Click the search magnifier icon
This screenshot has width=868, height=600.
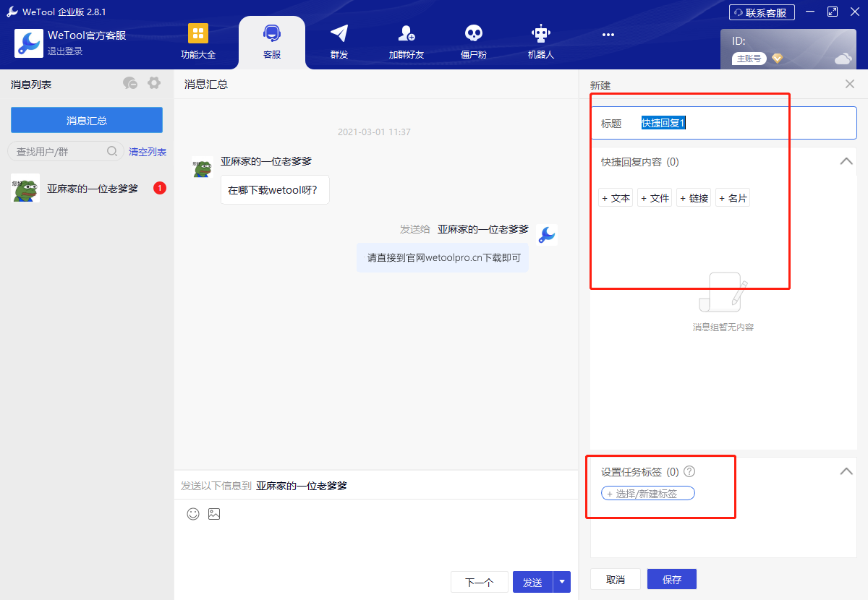[x=113, y=151]
